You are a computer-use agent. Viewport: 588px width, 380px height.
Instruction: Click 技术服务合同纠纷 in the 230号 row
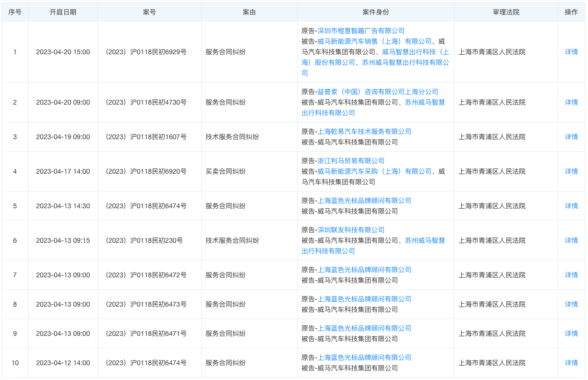tap(232, 240)
